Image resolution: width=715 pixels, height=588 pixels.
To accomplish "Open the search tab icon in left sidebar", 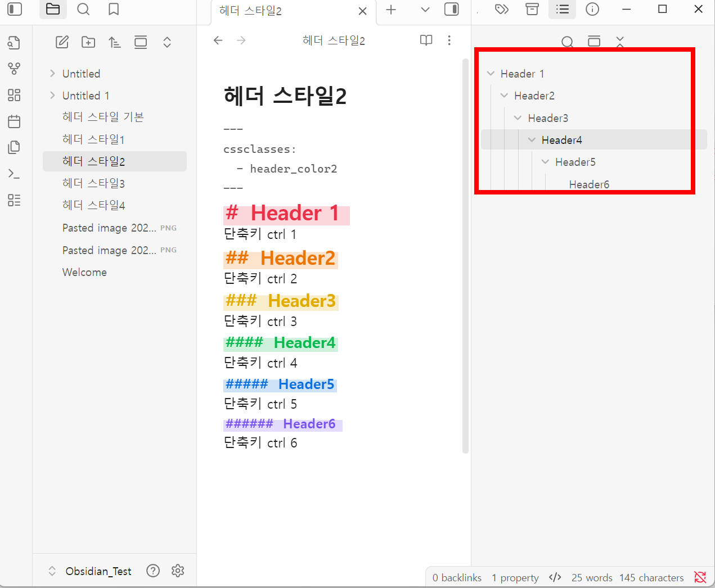I will 83,9.
